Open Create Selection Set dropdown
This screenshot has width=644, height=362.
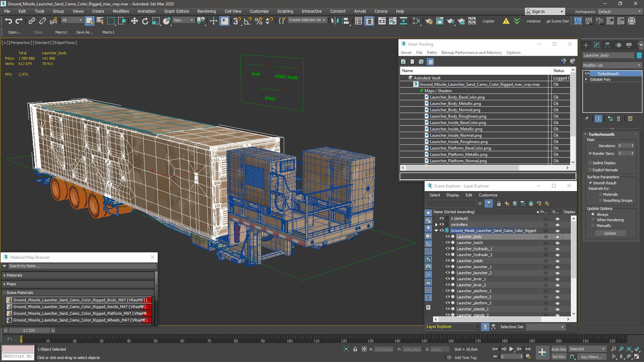(307, 20)
